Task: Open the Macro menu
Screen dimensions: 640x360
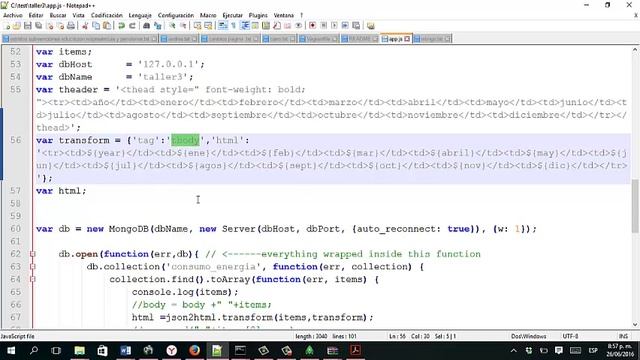Action: click(x=208, y=15)
